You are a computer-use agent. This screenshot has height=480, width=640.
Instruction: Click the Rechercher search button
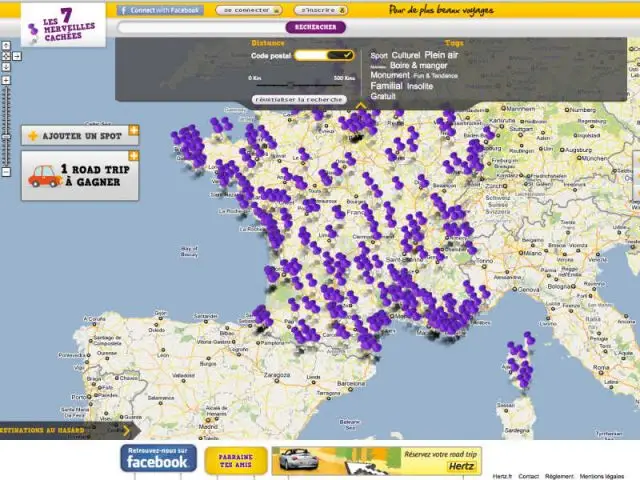point(316,27)
